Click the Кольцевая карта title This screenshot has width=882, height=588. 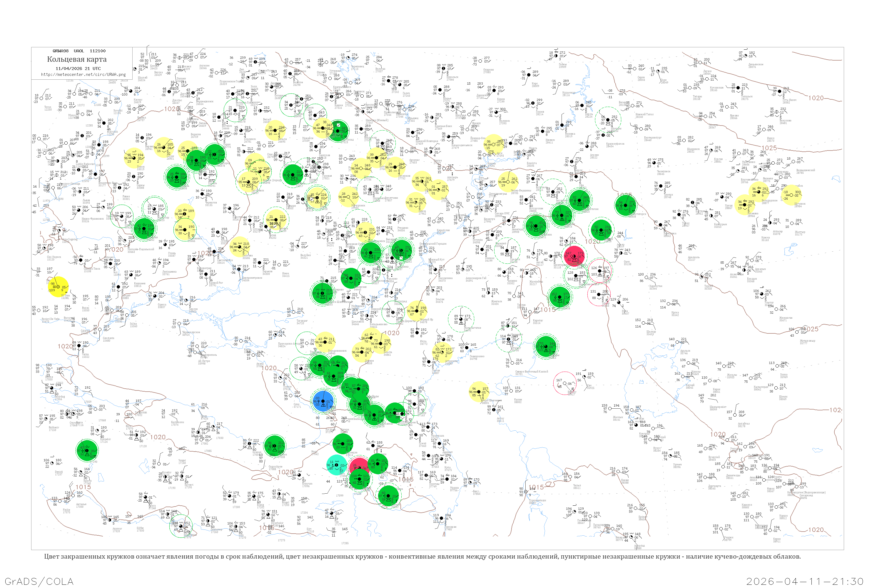pyautogui.click(x=76, y=59)
